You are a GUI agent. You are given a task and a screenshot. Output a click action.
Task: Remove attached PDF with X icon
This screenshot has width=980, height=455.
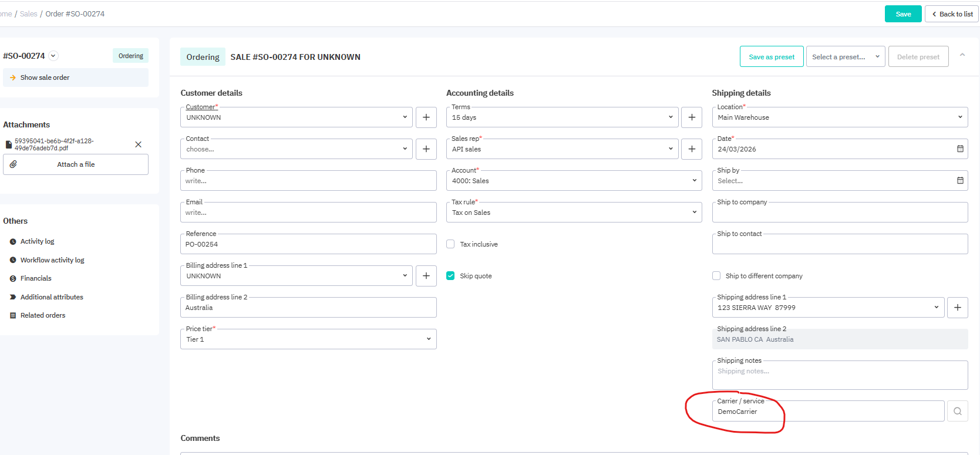(139, 144)
